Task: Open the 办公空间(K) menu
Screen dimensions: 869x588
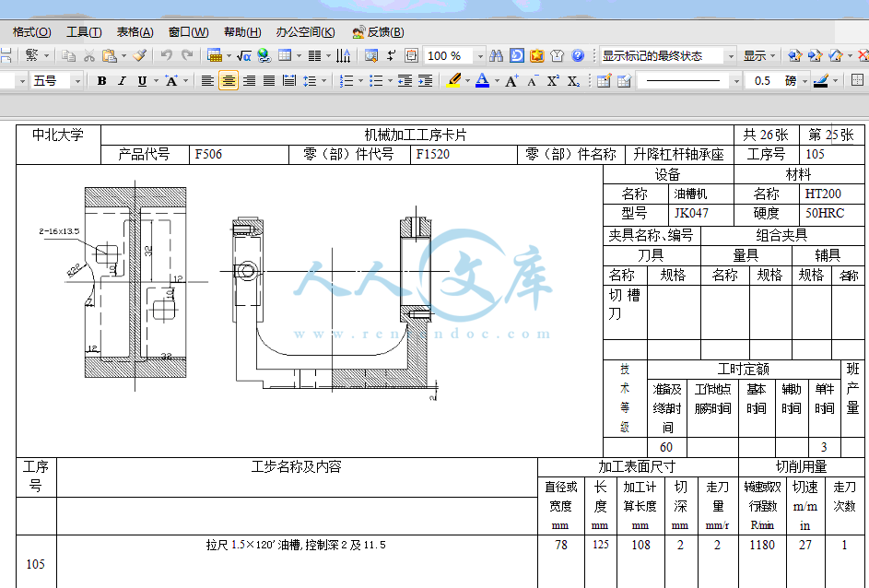Action: click(x=305, y=32)
